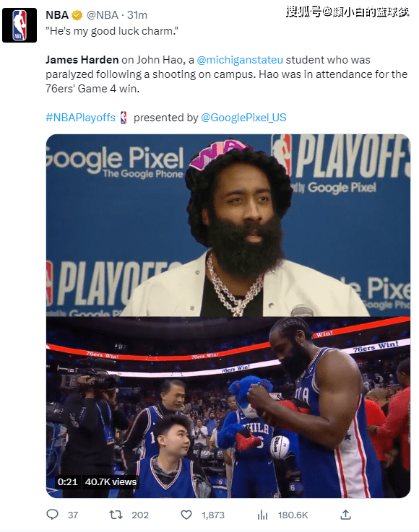Click the 1,873 likes count
Screen dimensions: 419x532
pyautogui.click(x=213, y=515)
